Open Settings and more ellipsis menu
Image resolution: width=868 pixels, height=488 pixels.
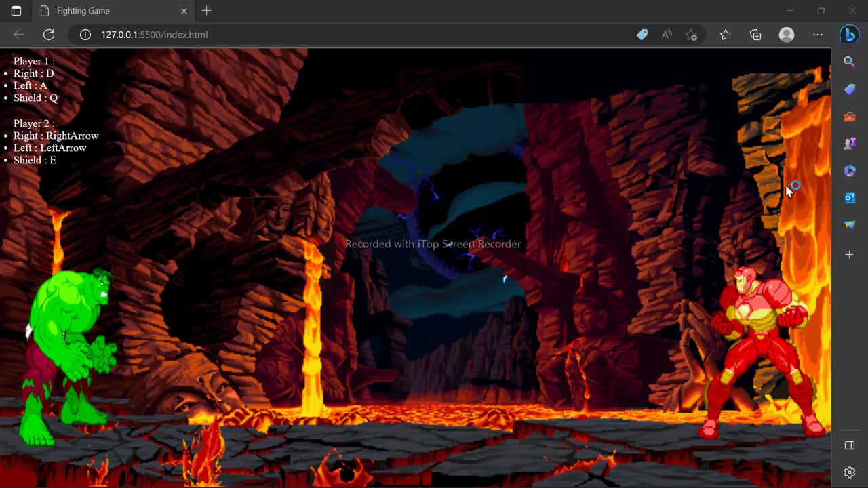(x=818, y=35)
